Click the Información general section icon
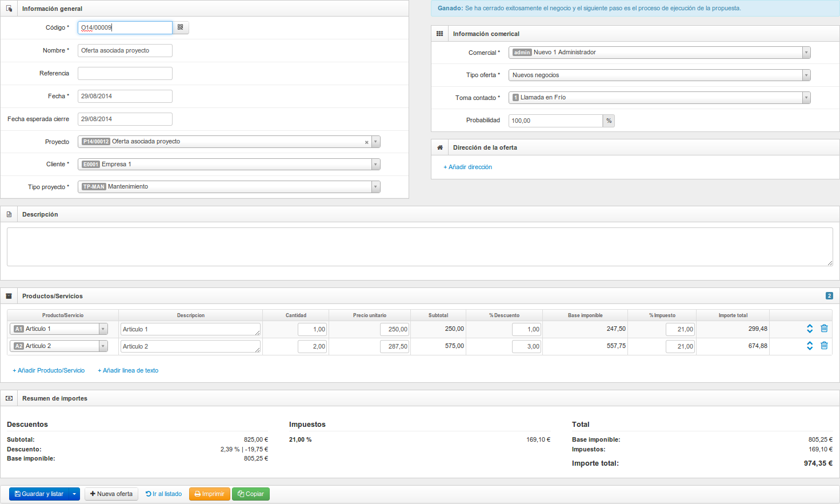The width and height of the screenshot is (840, 504). click(9, 9)
